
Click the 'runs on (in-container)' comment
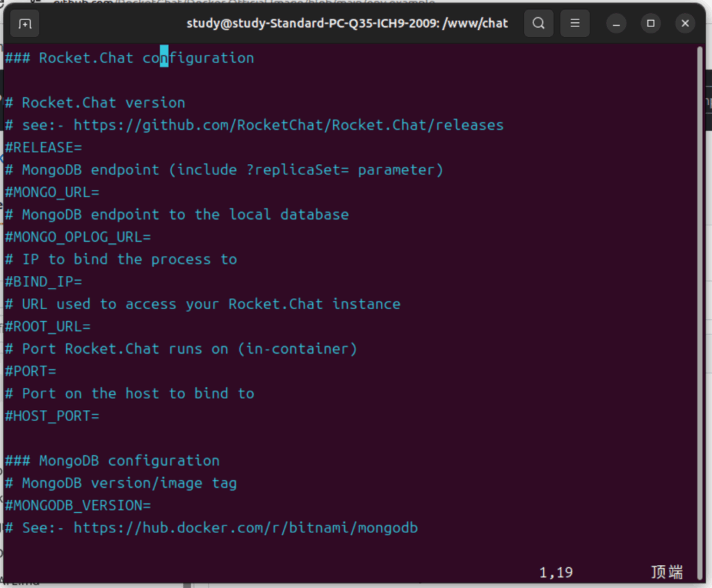181,349
